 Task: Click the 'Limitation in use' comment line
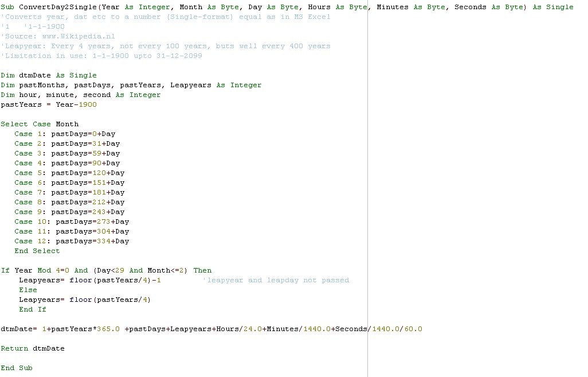(x=101, y=56)
